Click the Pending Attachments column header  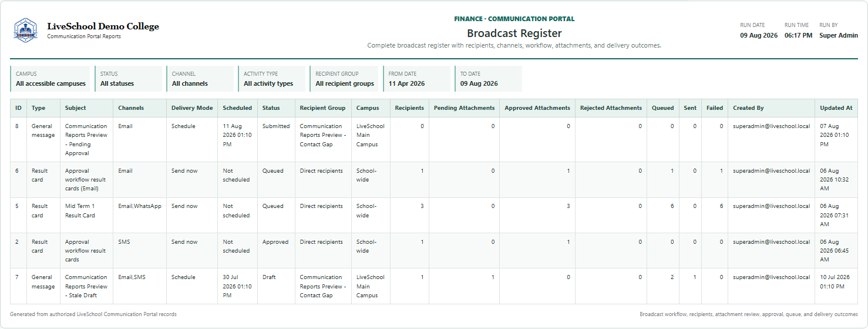click(464, 108)
